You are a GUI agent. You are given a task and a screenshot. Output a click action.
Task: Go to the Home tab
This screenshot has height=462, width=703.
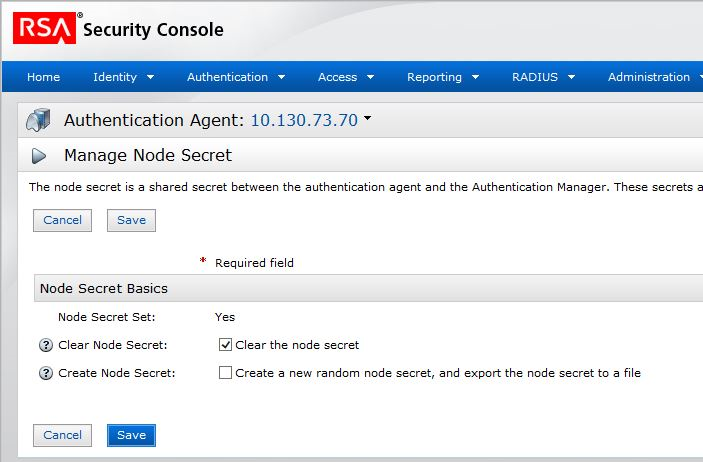pyautogui.click(x=43, y=77)
